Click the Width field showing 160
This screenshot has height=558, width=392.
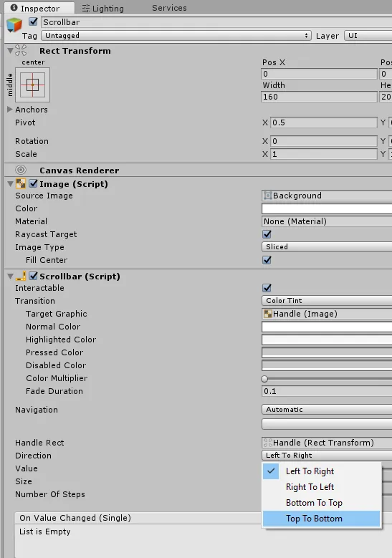[x=319, y=97]
